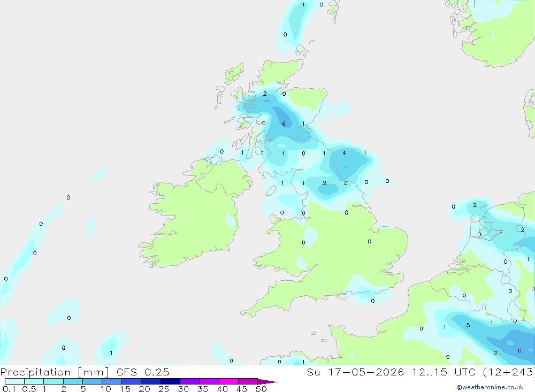Click the 0.1–0.5 mm palest legend swatch
535x392 pixels.
pos(14,381)
